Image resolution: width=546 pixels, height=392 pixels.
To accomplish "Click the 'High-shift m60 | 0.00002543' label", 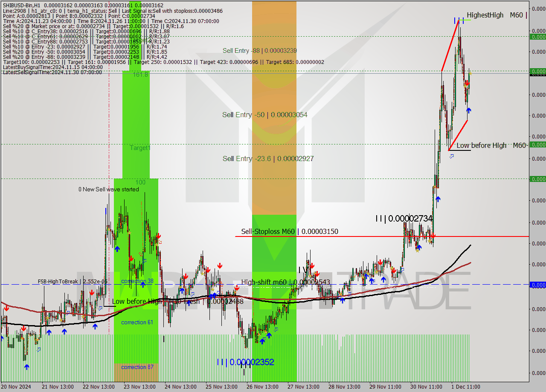I will click(x=285, y=282).
